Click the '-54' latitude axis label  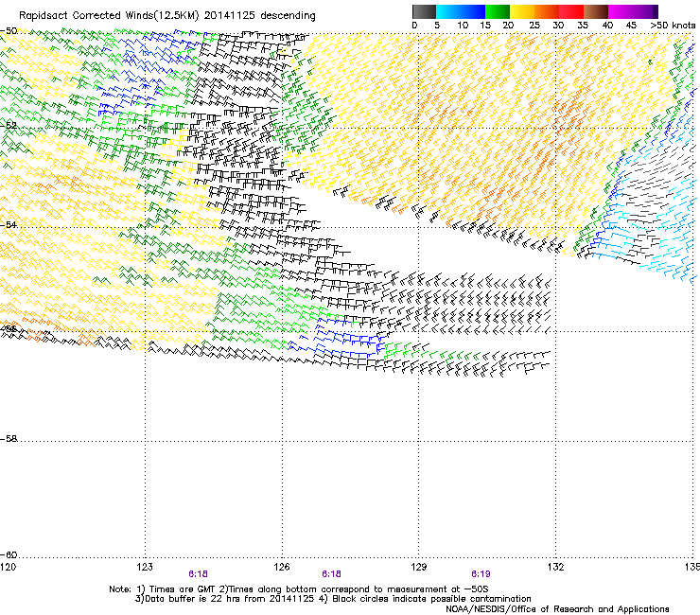tap(9, 224)
